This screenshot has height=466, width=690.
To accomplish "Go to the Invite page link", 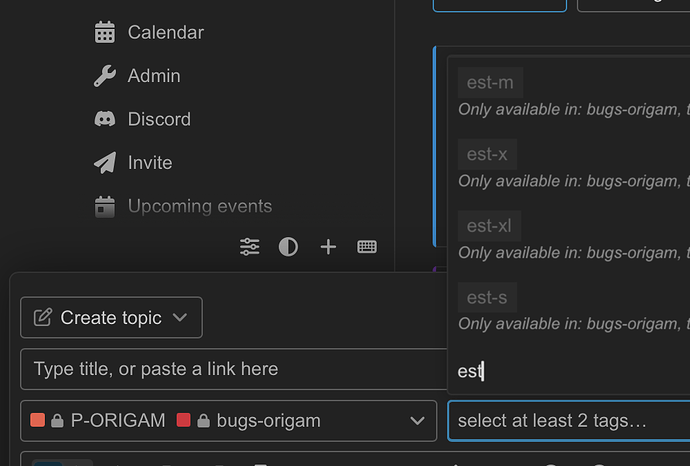I will tap(150, 163).
